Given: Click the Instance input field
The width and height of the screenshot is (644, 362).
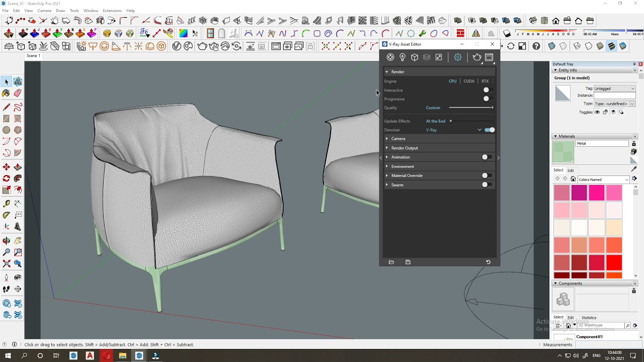Looking at the screenshot, I should tap(614, 96).
